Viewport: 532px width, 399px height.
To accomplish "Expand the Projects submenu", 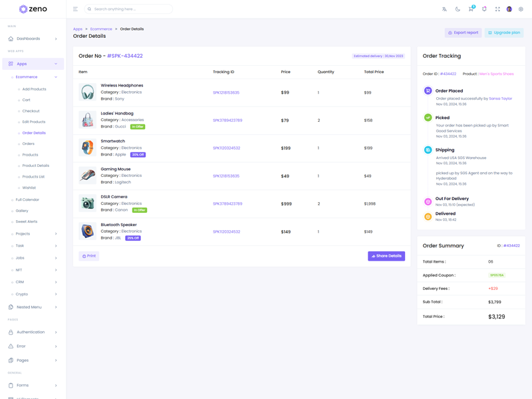I will [35, 234].
